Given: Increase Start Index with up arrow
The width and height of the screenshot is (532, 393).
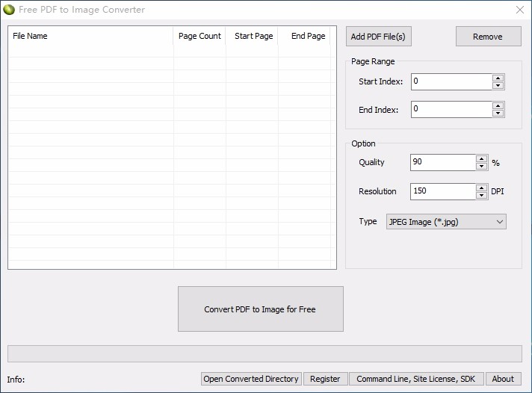Looking at the screenshot, I should (498, 78).
